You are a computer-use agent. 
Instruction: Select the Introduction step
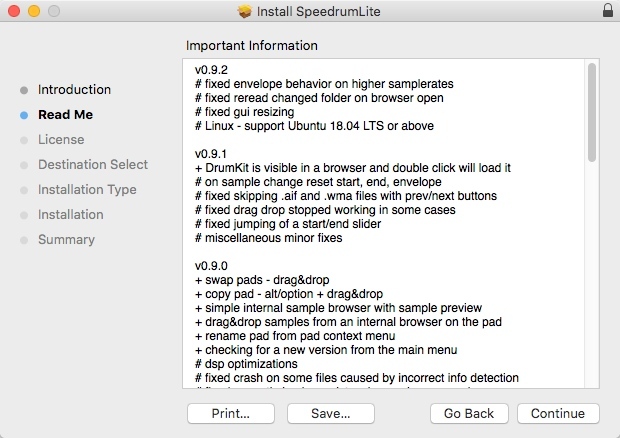coord(74,90)
